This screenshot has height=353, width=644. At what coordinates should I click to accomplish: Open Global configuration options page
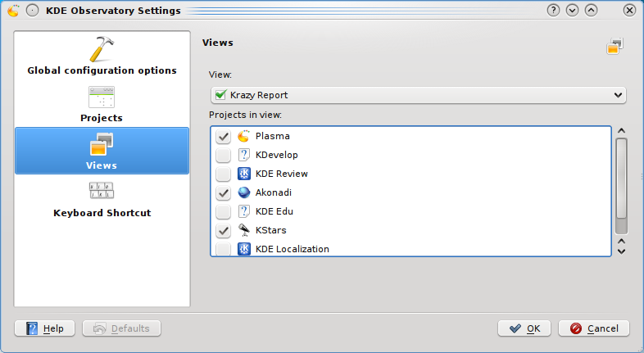(102, 56)
